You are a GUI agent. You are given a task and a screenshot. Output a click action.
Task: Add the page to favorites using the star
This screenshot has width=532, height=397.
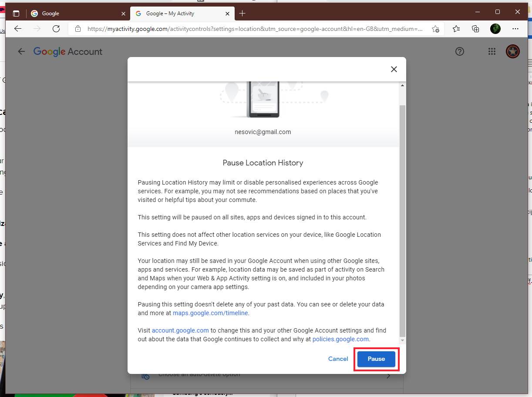pyautogui.click(x=435, y=29)
